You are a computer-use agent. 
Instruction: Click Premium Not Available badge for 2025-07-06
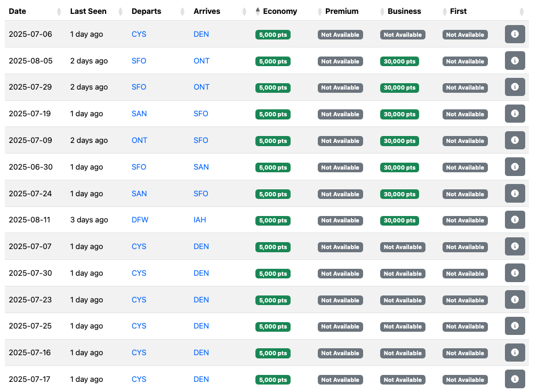click(340, 35)
